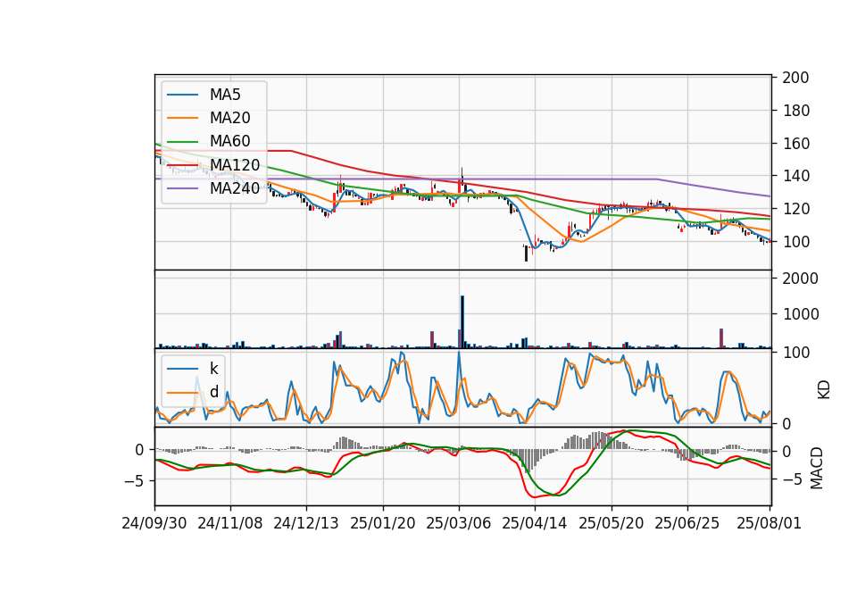Click the long black candlestick low near 25/04/14
The image size is (857, 616).
click(527, 253)
